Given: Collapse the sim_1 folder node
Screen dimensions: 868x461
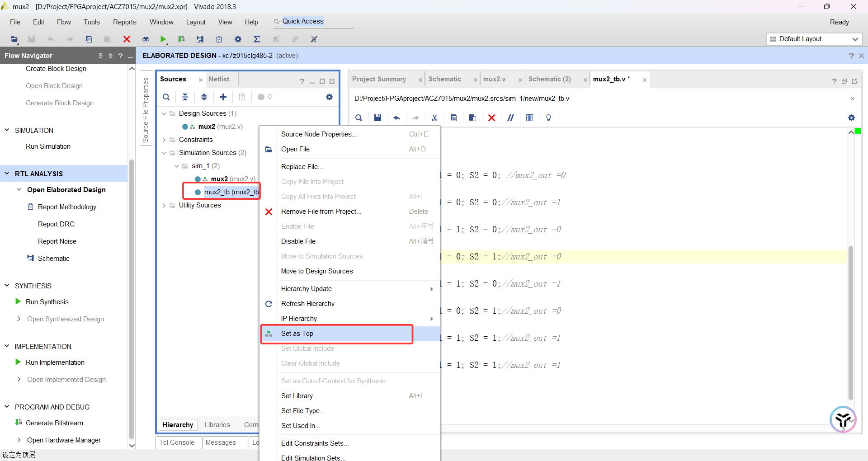Looking at the screenshot, I should click(x=177, y=166).
